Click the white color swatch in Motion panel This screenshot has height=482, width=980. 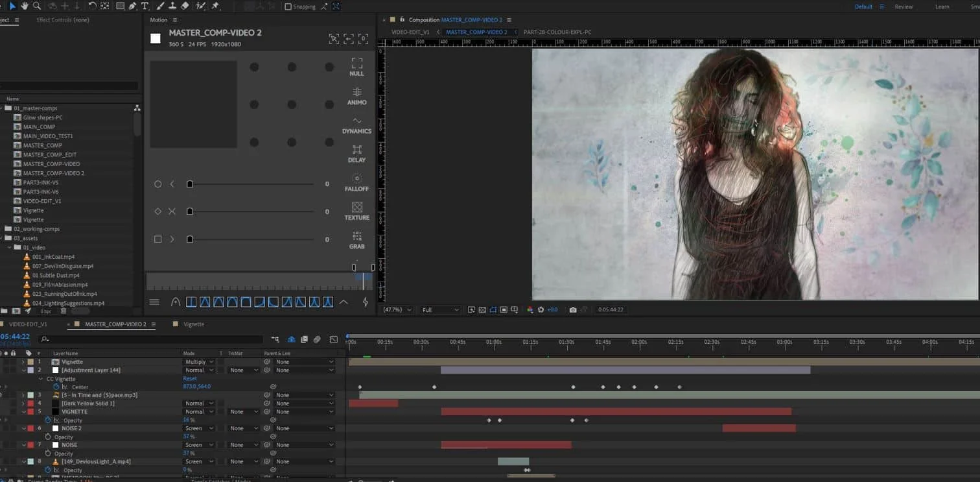click(156, 38)
